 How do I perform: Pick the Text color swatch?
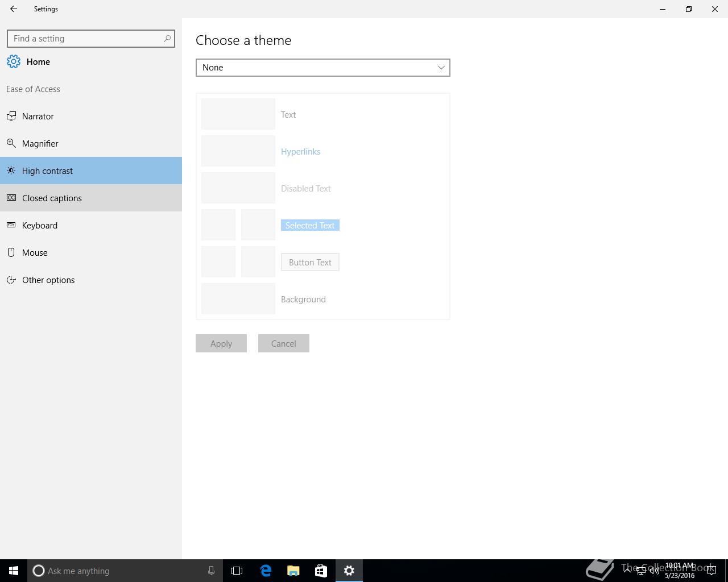[x=238, y=114]
